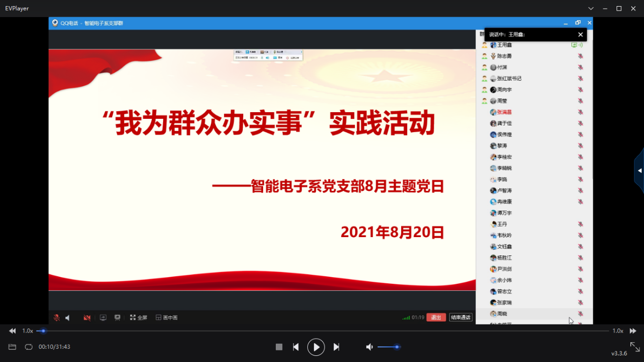Speed up playback with the fast-forward arrows
644x362 pixels.
(x=633, y=331)
